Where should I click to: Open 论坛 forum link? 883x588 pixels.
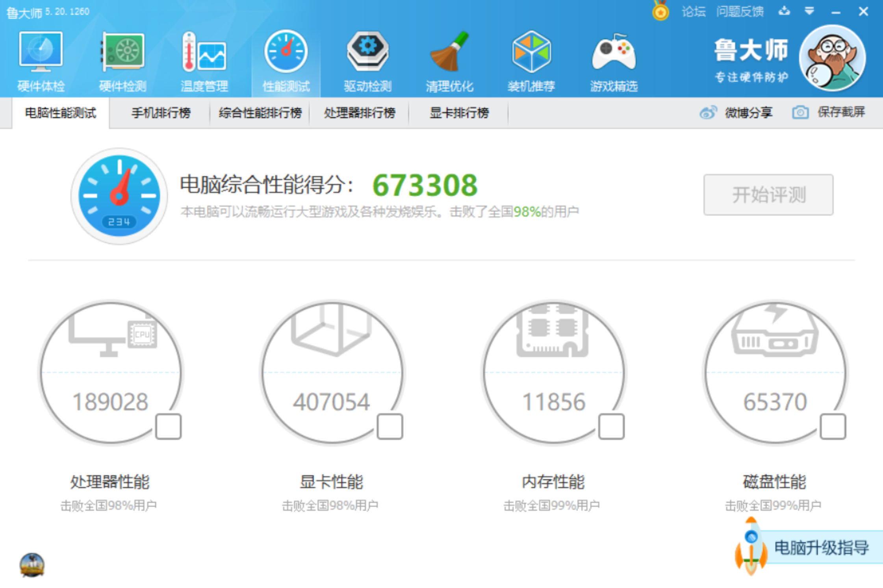(x=694, y=11)
